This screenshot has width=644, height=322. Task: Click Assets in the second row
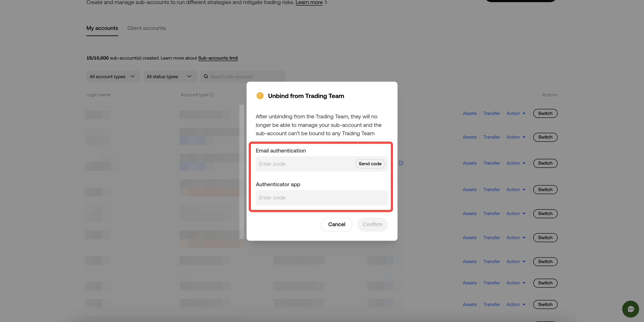(470, 137)
